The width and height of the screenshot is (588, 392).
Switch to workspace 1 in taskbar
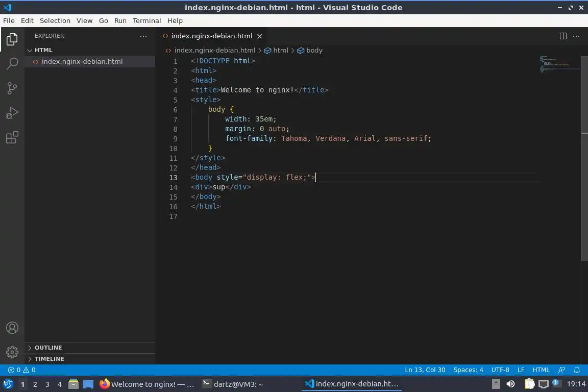pos(22,384)
